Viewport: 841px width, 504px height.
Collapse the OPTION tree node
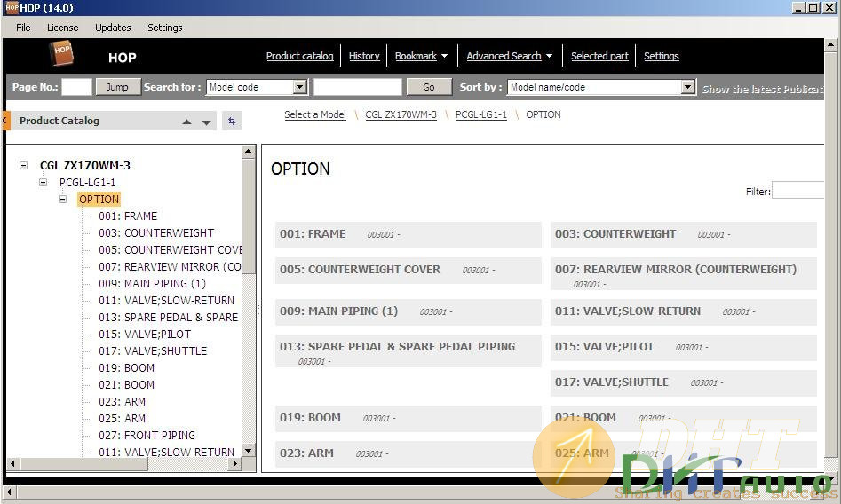63,200
